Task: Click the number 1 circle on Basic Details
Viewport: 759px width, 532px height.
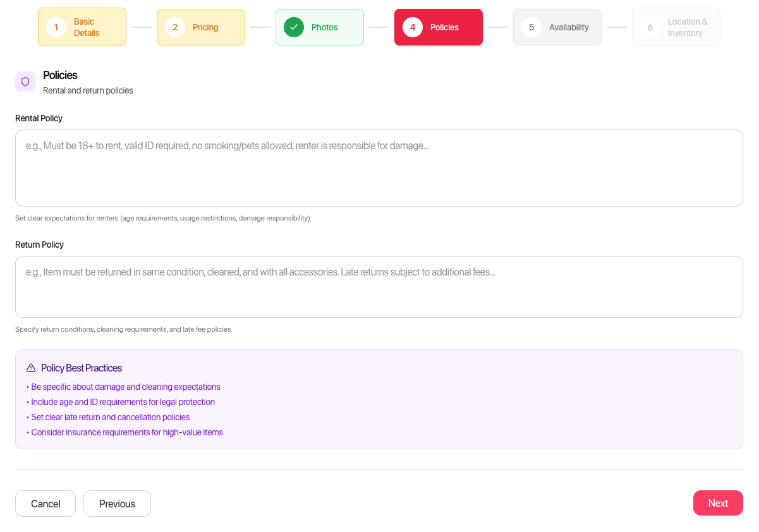Action: pyautogui.click(x=56, y=27)
